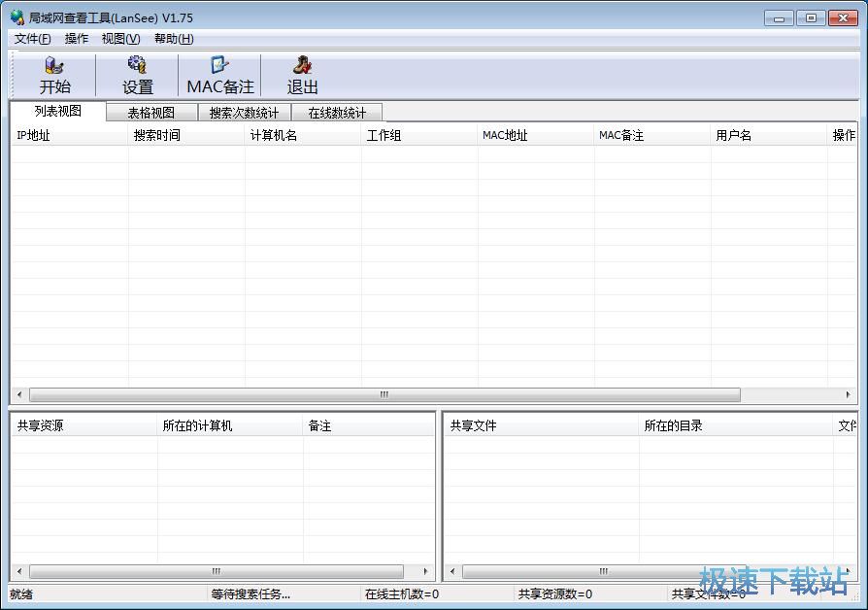This screenshot has height=610, width=868.
Task: Click the 在线主机数=0 status entry
Action: (x=402, y=594)
